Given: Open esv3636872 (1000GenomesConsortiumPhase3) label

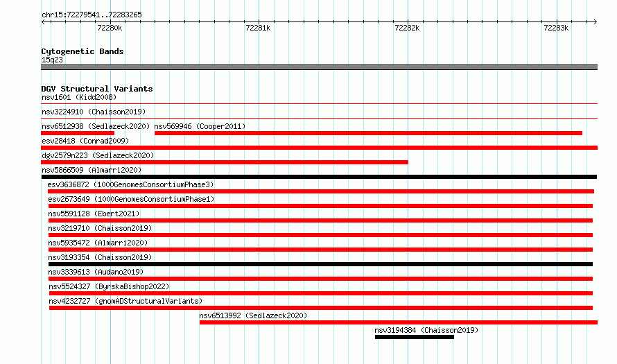Looking at the screenshot, I should click(130, 184).
